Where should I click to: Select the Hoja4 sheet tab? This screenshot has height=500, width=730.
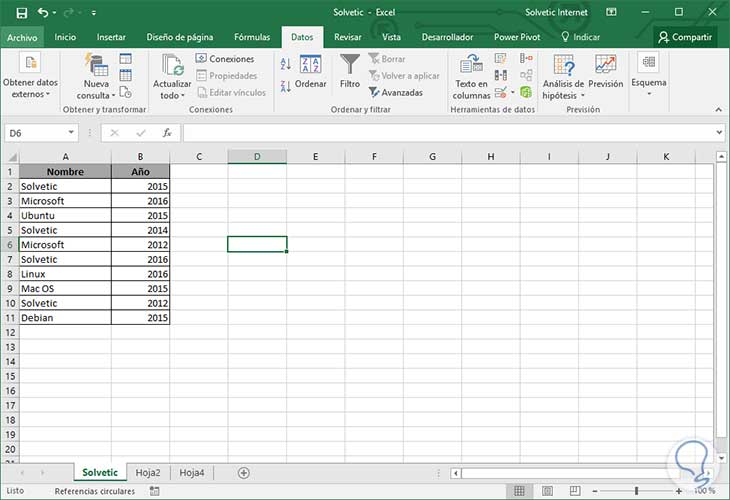point(191,473)
